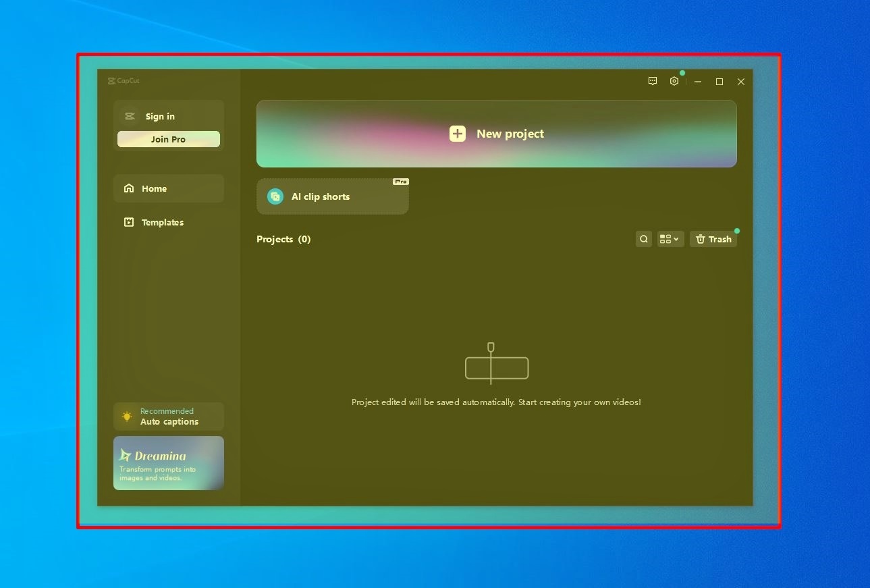Click the lightbulb icon beside Auto captions

127,417
